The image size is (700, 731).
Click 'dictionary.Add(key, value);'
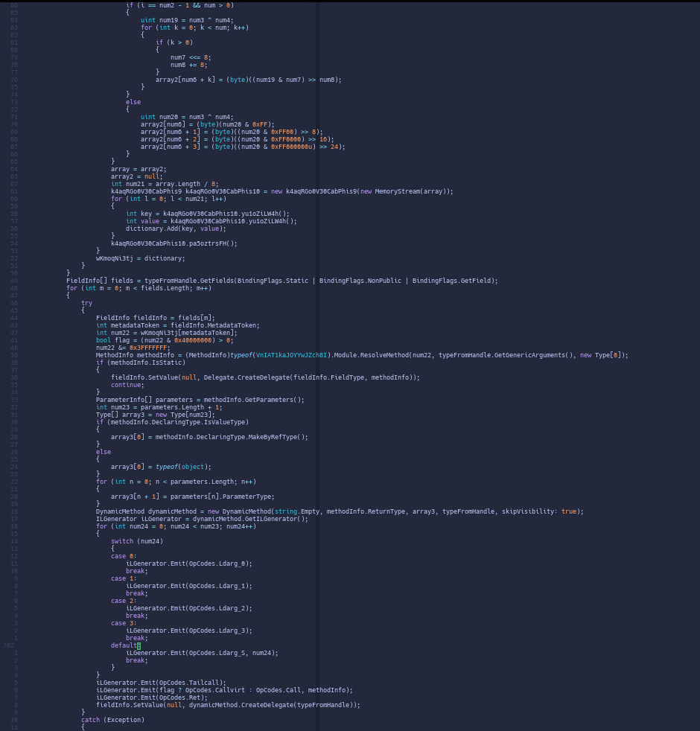coord(176,229)
